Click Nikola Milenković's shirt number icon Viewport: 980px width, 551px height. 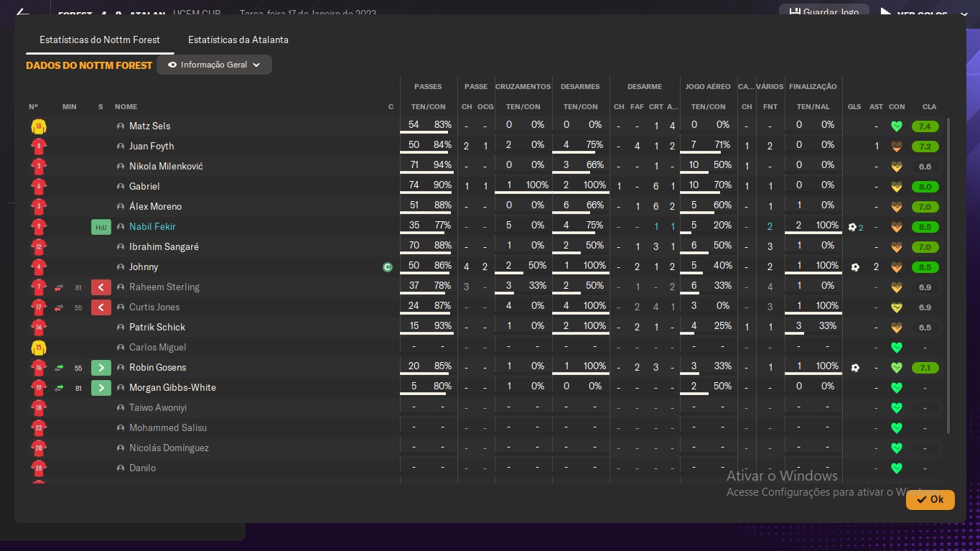pos(39,167)
